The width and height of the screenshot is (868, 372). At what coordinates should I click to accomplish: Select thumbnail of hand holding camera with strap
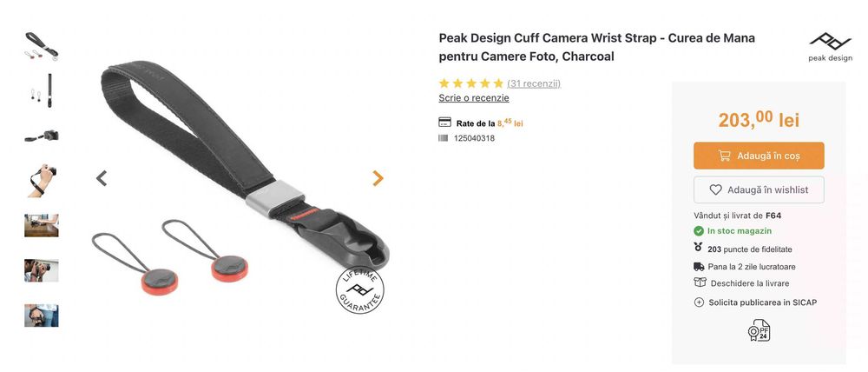pos(42,180)
